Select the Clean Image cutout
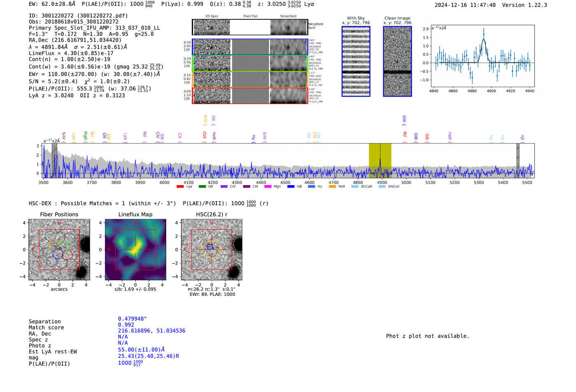 tap(397, 61)
